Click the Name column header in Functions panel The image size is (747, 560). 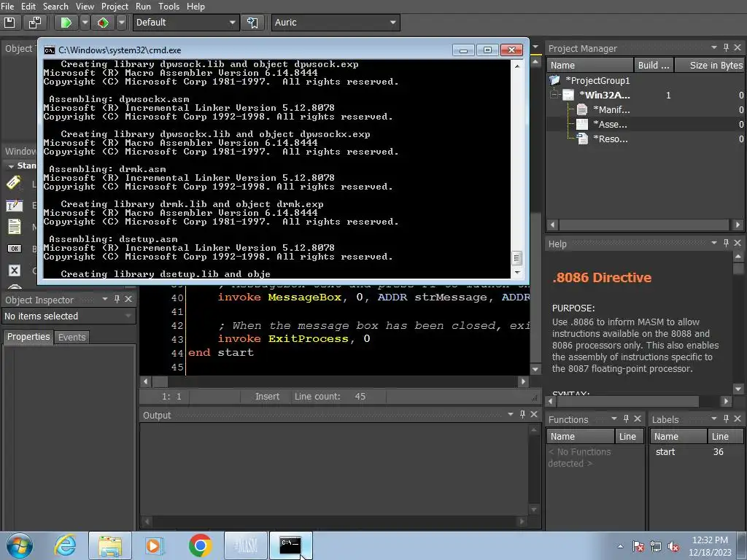pyautogui.click(x=580, y=436)
